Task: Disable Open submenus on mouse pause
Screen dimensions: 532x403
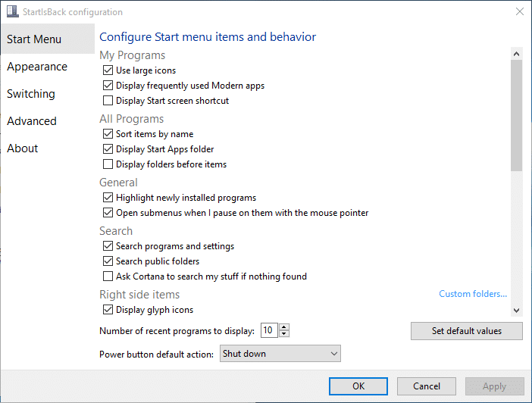Action: point(108,213)
